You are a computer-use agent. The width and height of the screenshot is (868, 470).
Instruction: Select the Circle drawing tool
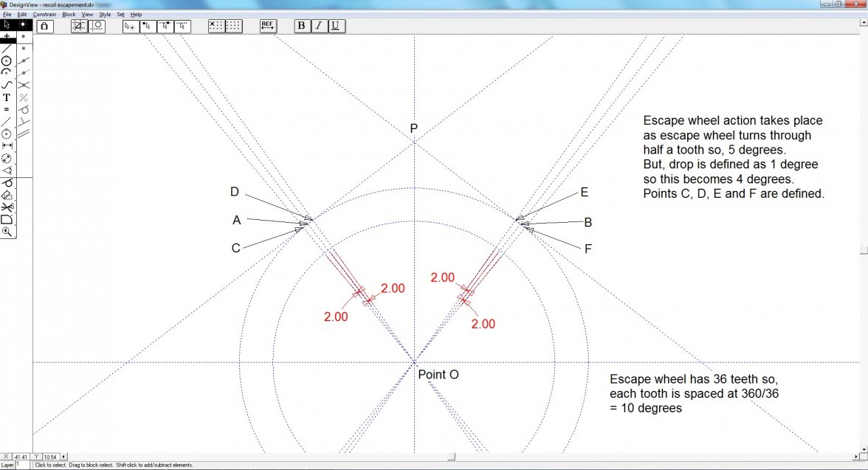coord(7,61)
